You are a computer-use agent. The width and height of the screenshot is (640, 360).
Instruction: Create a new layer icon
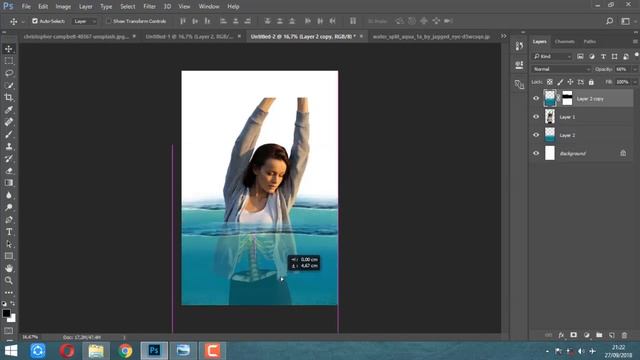(611, 335)
